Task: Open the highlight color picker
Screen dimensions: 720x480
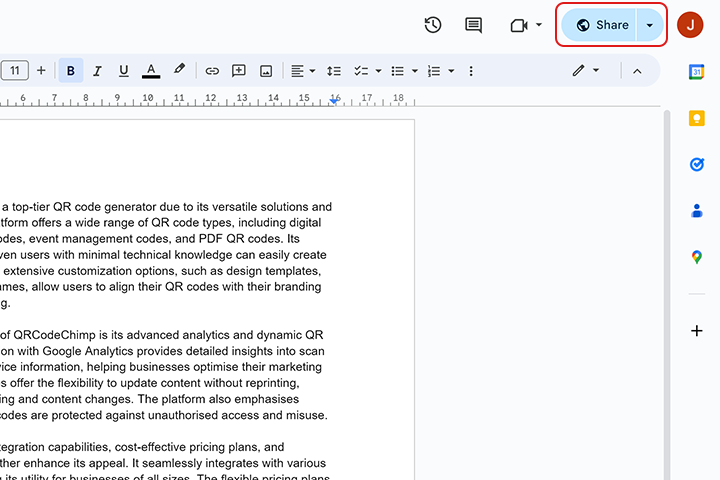Action: point(179,71)
